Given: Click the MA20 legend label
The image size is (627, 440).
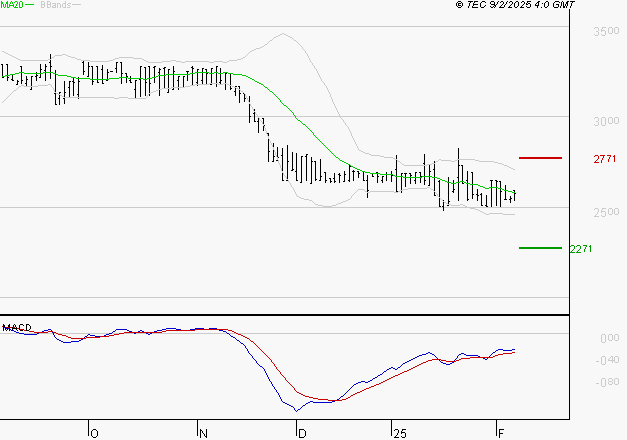Looking at the screenshot, I should point(12,5).
